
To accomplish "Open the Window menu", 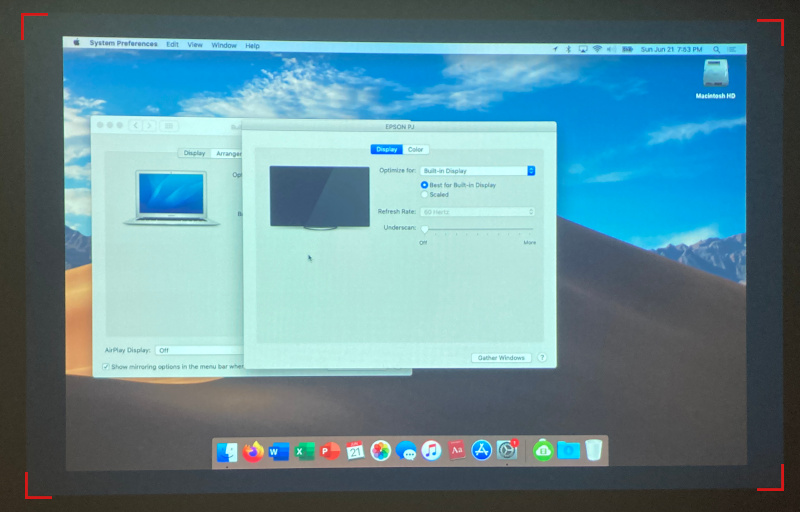I will pos(224,45).
